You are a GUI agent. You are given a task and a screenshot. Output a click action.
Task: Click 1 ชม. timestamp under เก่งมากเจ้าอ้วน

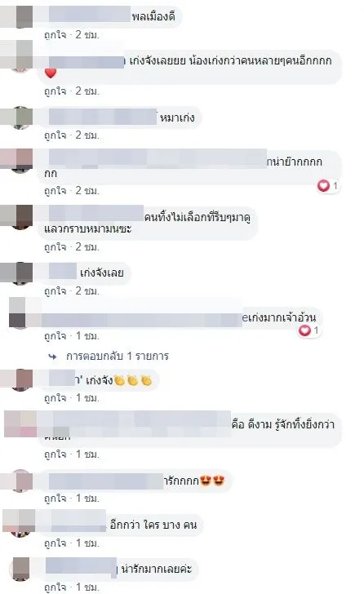pyautogui.click(x=87, y=336)
